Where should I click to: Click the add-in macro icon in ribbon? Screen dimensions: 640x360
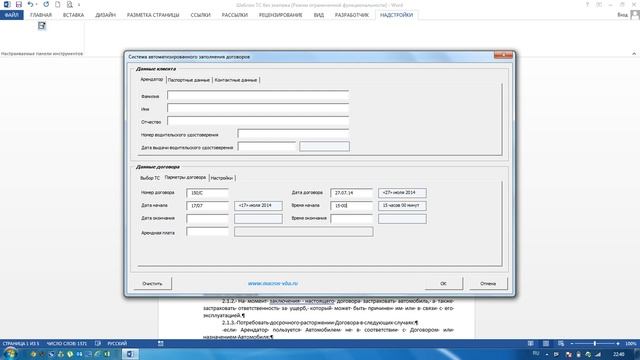pyautogui.click(x=42, y=26)
